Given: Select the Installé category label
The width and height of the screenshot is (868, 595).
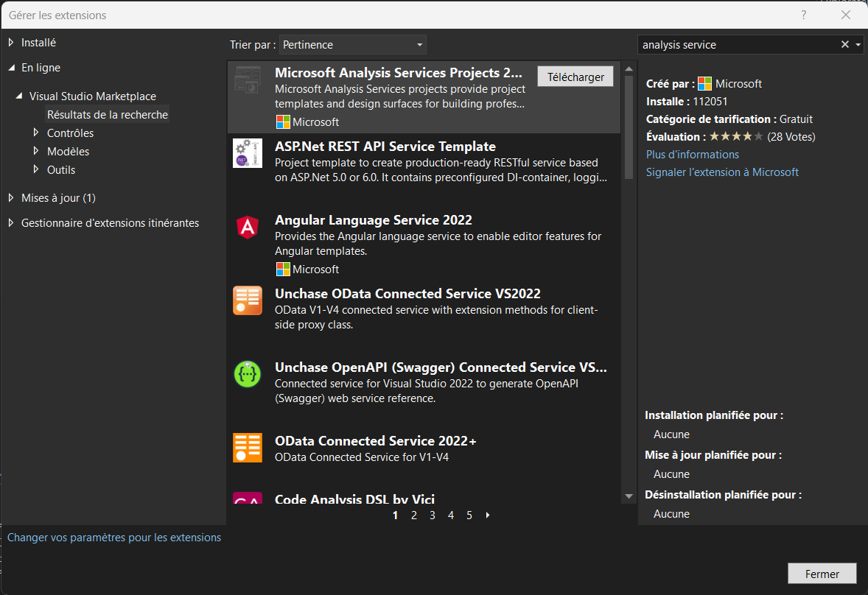Looking at the screenshot, I should pyautogui.click(x=39, y=43).
